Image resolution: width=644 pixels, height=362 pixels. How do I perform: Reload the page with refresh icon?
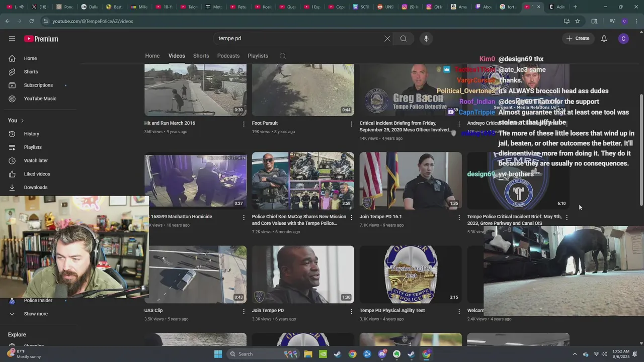click(x=31, y=21)
